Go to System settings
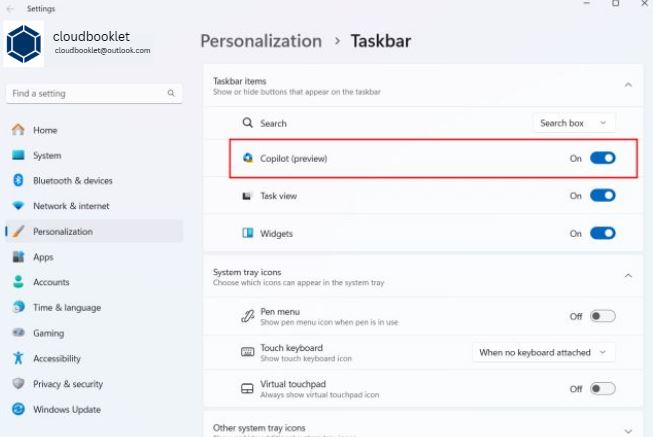The height and width of the screenshot is (437, 653). click(x=94, y=155)
